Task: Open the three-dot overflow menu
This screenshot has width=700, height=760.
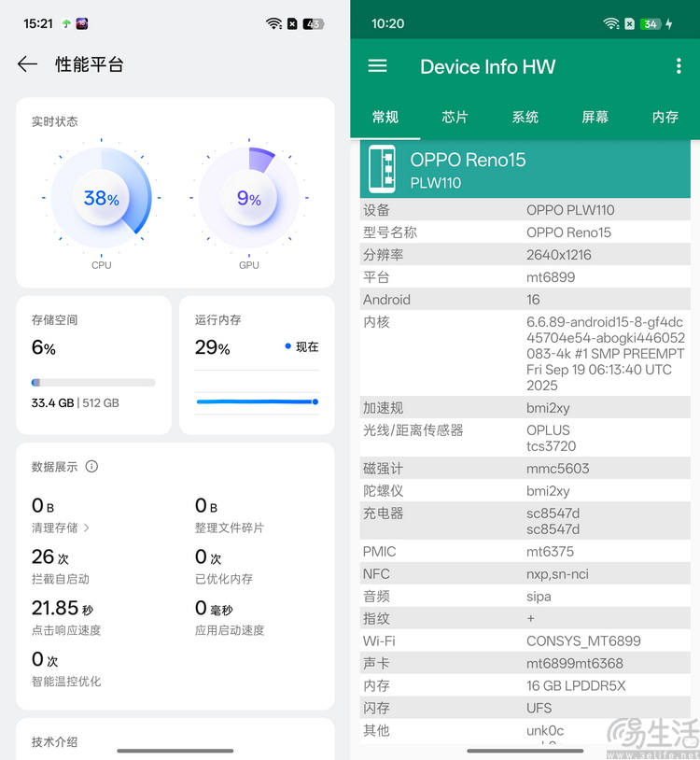Action: tap(679, 66)
